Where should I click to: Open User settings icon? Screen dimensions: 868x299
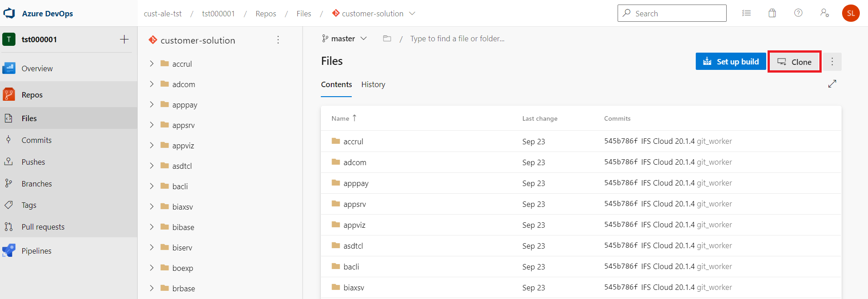click(824, 13)
